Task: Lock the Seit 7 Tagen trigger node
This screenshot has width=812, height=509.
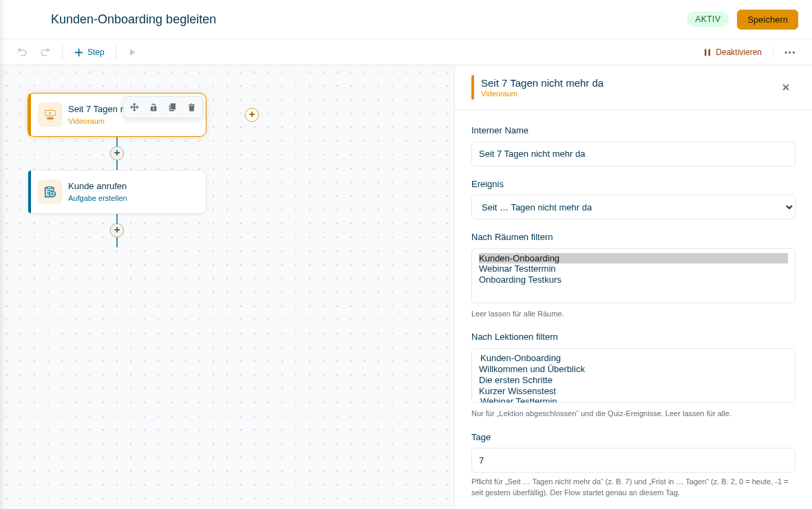Action: pos(153,107)
